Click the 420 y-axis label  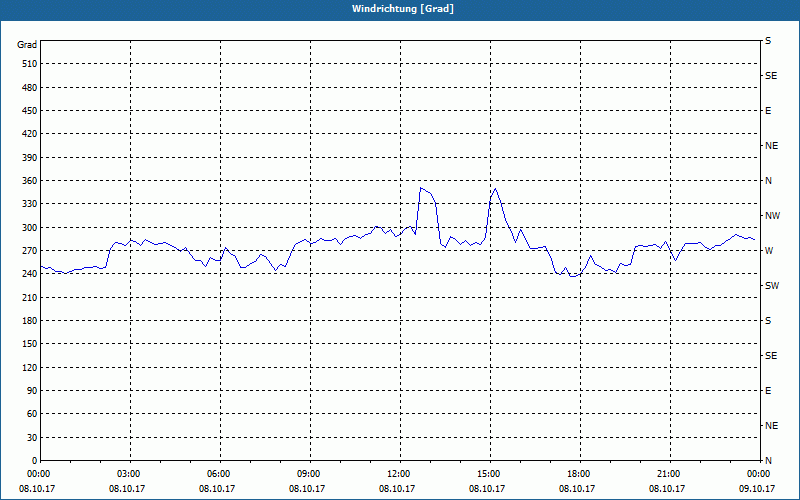(x=30, y=134)
